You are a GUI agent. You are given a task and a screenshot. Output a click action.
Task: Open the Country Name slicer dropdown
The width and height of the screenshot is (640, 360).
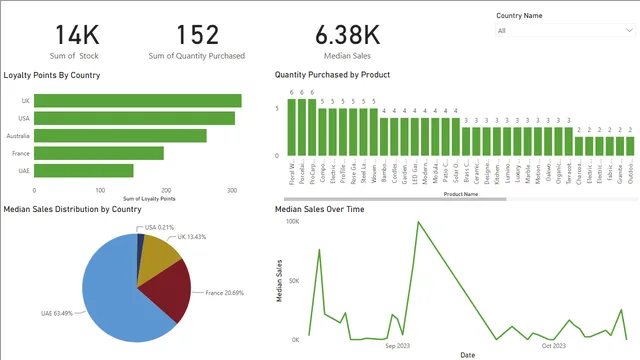pos(565,31)
